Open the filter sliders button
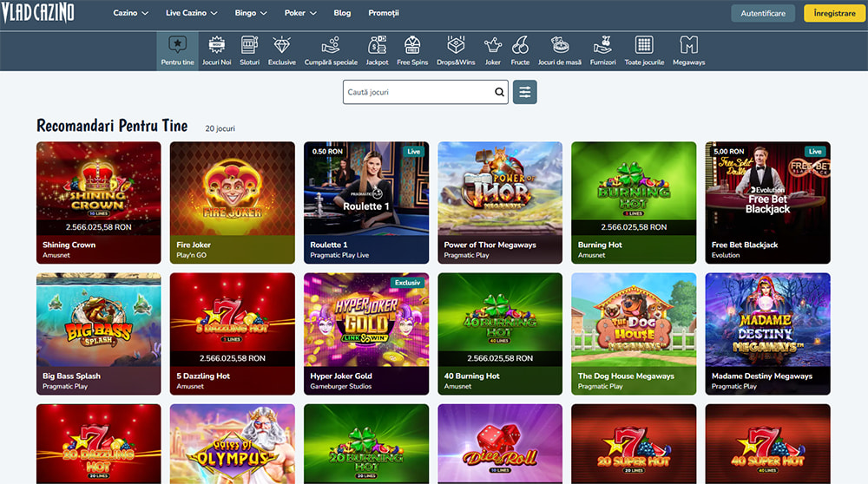 (525, 92)
